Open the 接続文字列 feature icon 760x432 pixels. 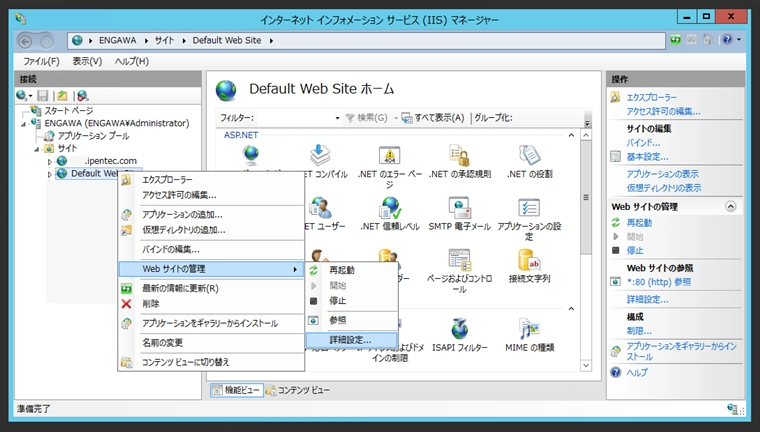[529, 260]
